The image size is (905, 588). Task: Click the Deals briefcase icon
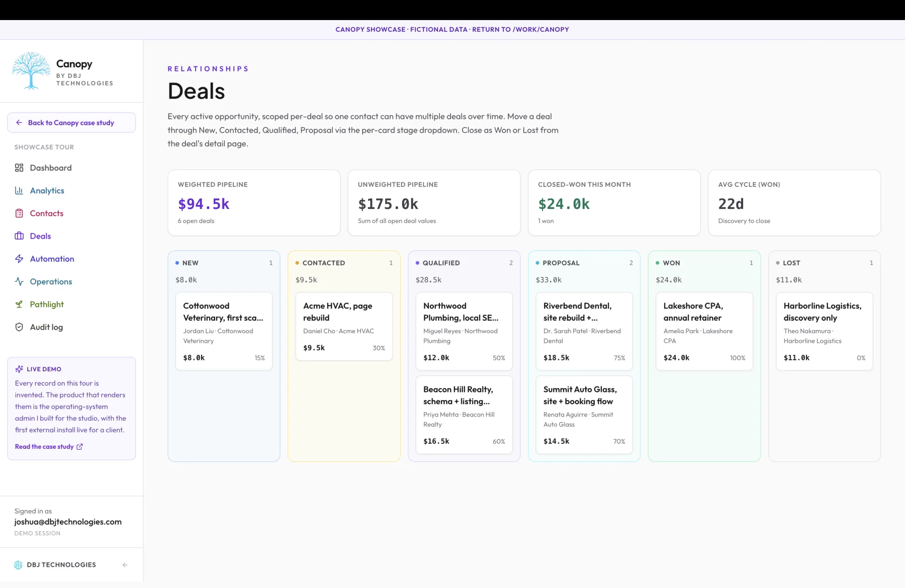click(19, 236)
